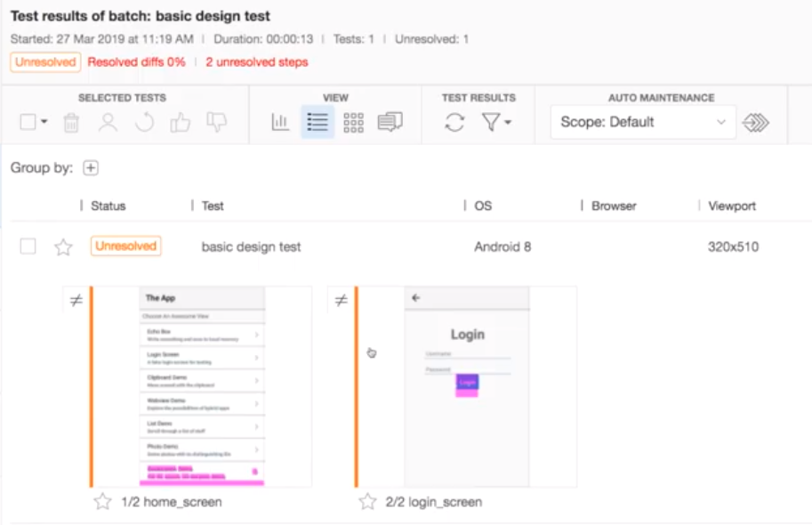
Task: Click the thumbs down reject icon
Action: 216,123
